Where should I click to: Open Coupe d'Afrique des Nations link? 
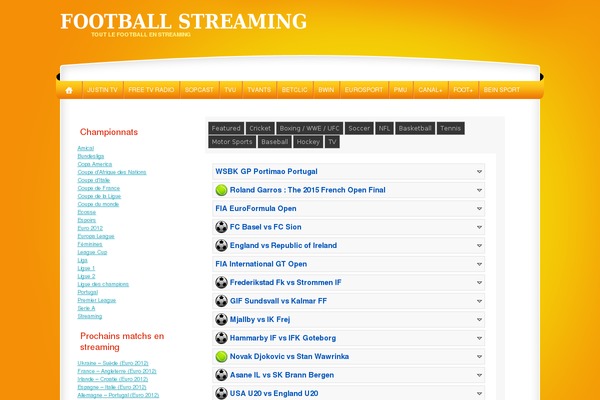112,172
